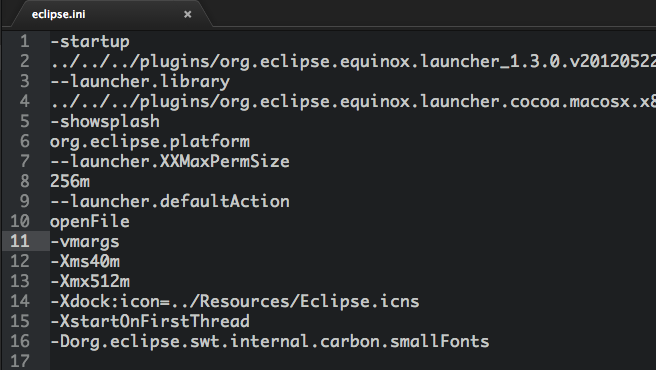Click line number 1 in gutter

[25, 41]
